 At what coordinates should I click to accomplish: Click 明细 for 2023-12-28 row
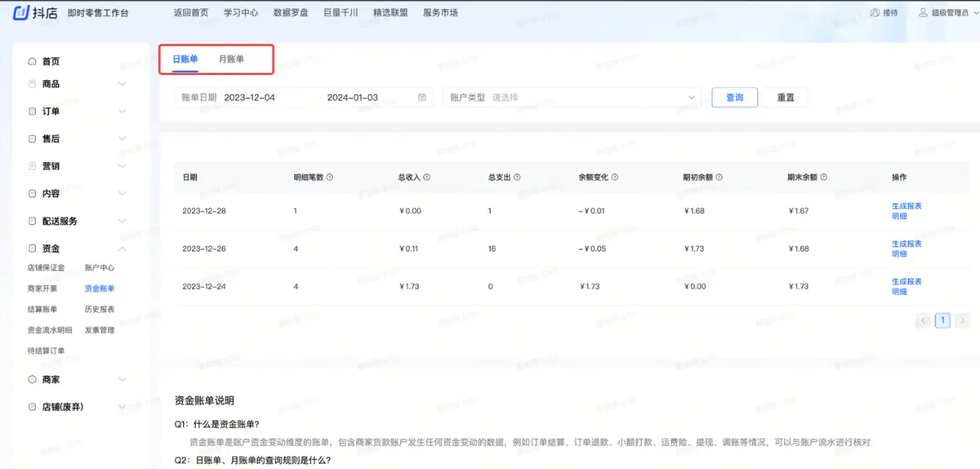pyautogui.click(x=899, y=216)
